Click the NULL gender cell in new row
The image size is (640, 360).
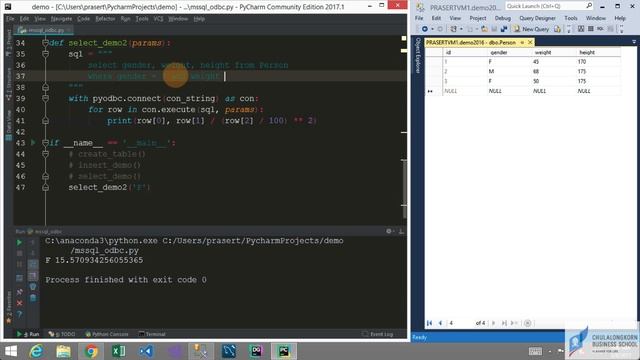[x=509, y=91]
